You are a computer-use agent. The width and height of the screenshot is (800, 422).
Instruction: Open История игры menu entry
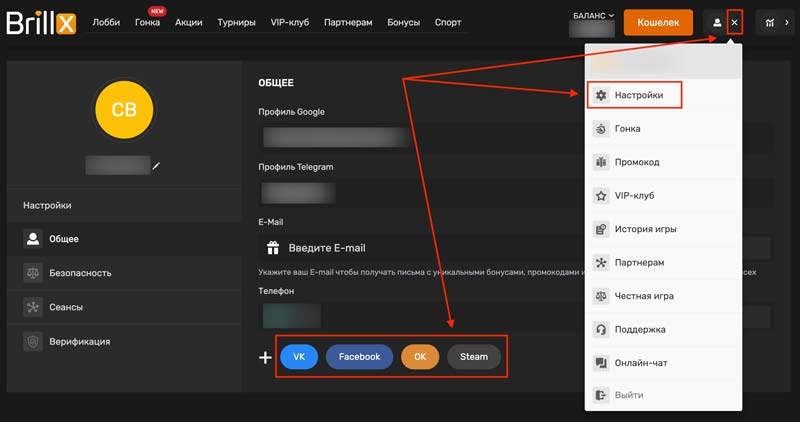644,229
